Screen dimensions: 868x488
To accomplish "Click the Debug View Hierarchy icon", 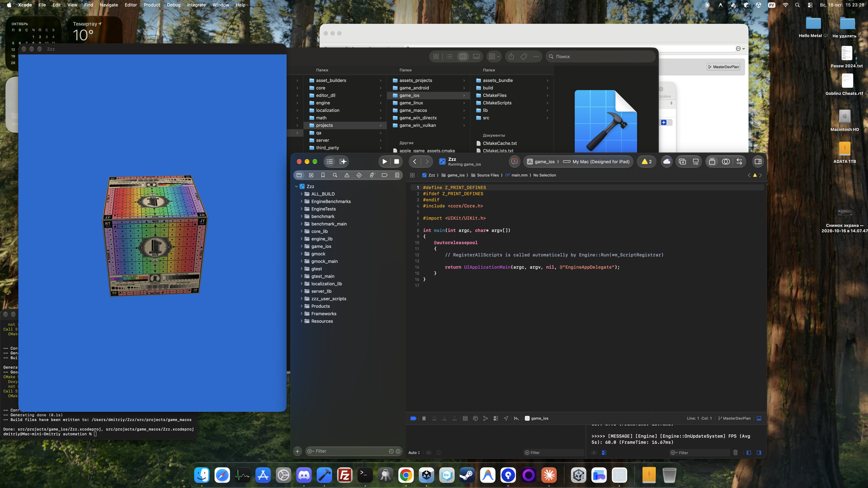I will pos(476,418).
